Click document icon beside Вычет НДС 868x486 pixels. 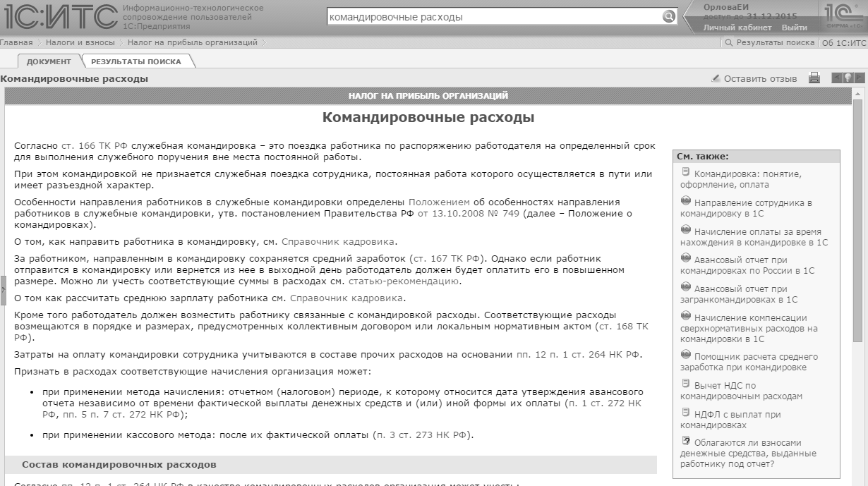(685, 384)
